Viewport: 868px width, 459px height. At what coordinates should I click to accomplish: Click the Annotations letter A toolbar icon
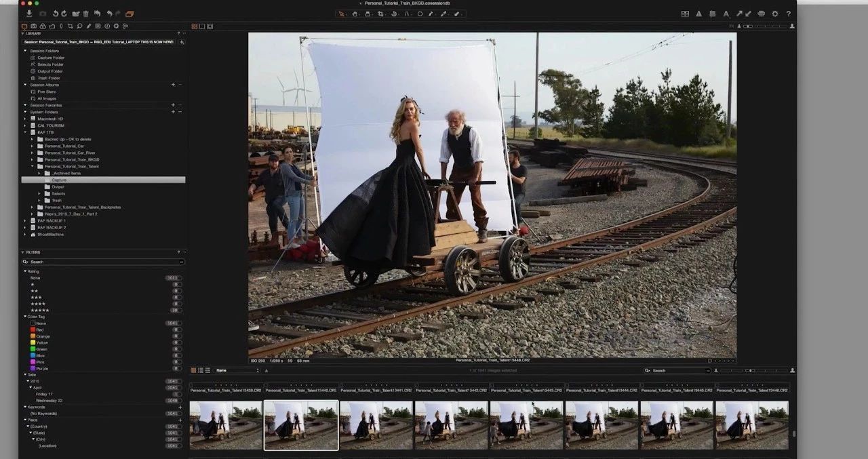click(726, 14)
